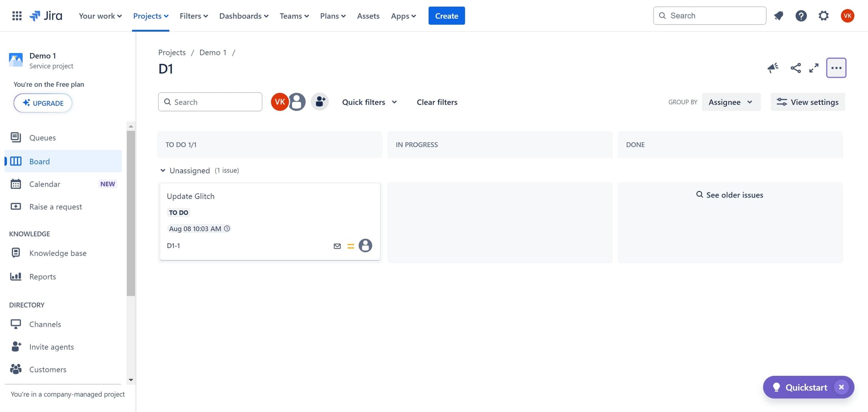Screen dimensions: 868x412
Task: Toggle the unassigned avatar filter
Action: [x=297, y=102]
